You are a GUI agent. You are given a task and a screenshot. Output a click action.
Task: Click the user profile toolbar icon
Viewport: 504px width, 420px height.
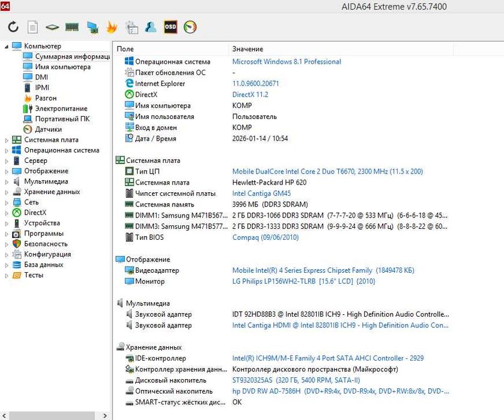[x=150, y=27]
